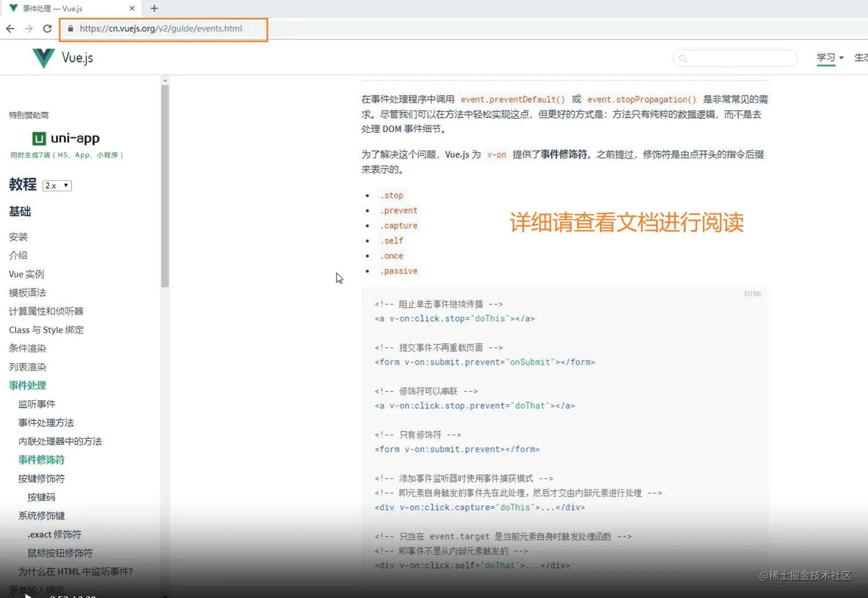Open 安装 in the sidebar
868x598 pixels.
(x=18, y=237)
